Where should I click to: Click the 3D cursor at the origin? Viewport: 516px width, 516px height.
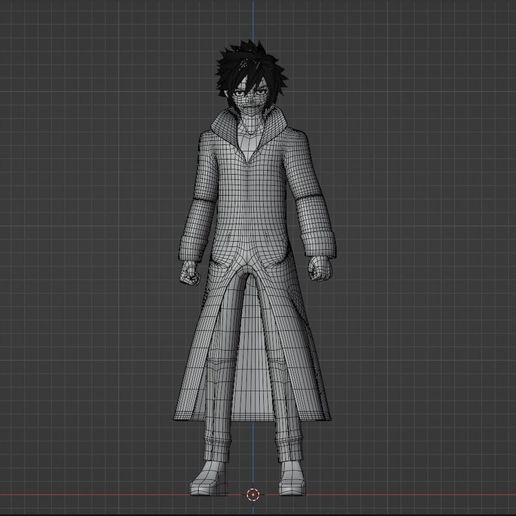[x=253, y=494]
